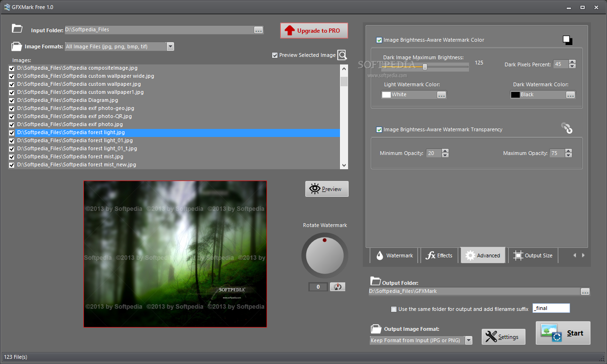The width and height of the screenshot is (607, 364).
Task: Switch to the Watermark tab
Action: click(394, 255)
